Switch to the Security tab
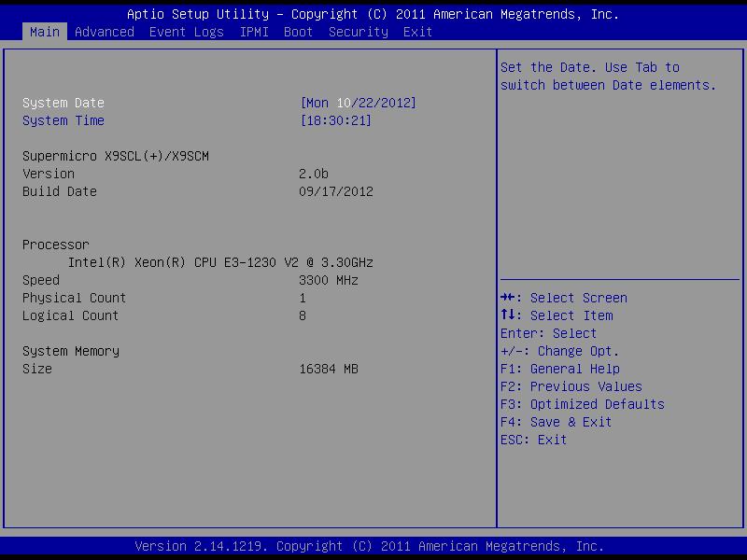 [x=358, y=32]
